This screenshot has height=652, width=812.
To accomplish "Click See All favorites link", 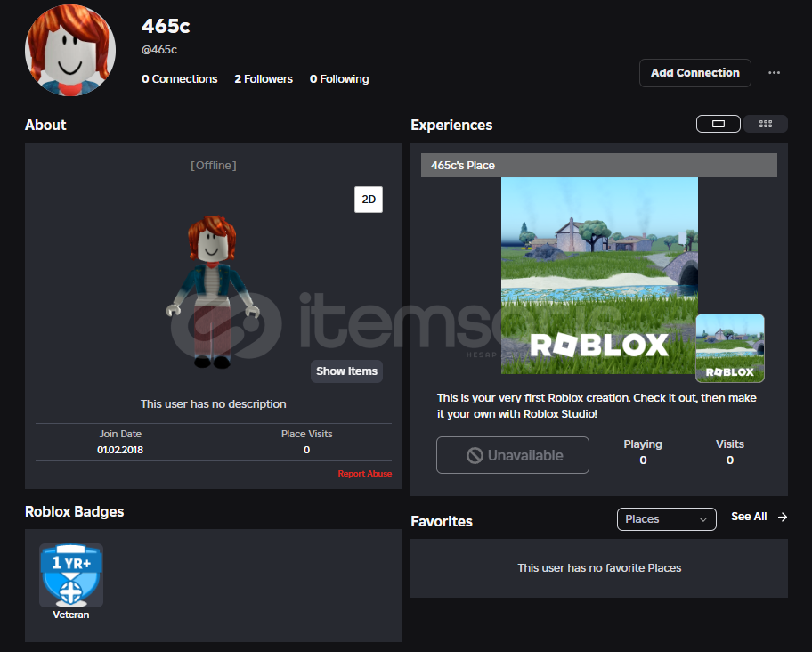I will (x=748, y=517).
